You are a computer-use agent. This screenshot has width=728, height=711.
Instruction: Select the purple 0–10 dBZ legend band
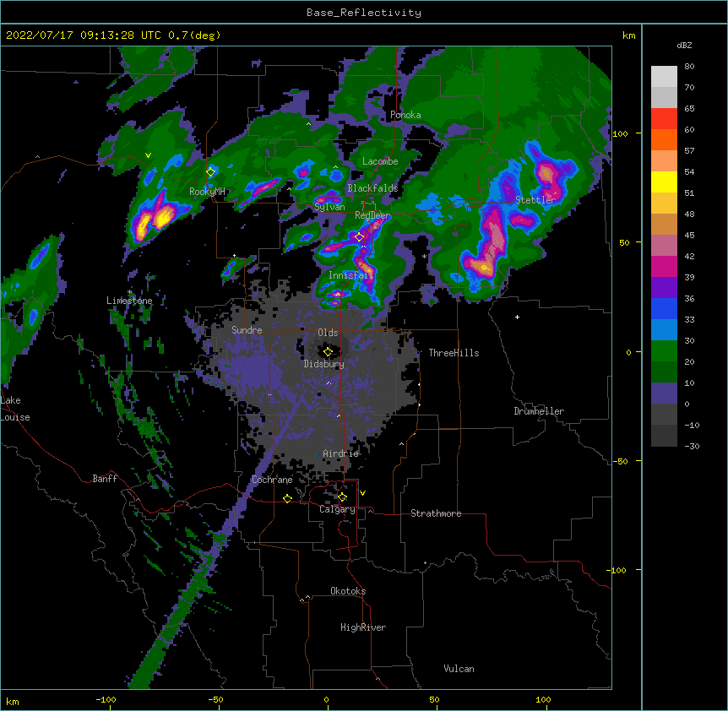click(x=664, y=393)
